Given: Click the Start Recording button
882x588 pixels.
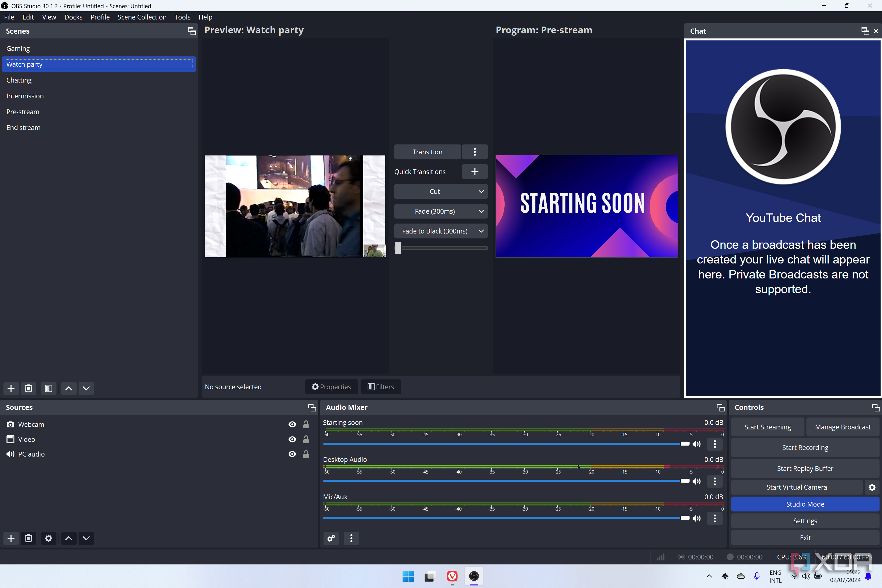Looking at the screenshot, I should click(x=805, y=448).
